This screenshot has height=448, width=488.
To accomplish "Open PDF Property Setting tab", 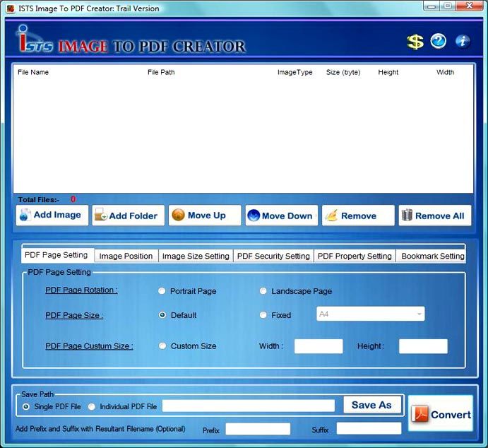I will point(355,257).
